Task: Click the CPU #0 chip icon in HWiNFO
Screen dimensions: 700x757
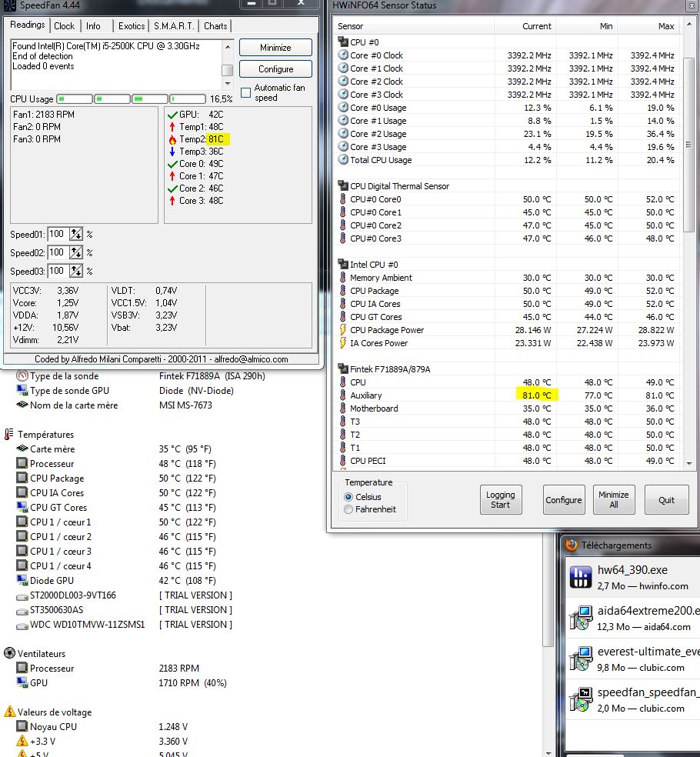Action: [343, 42]
